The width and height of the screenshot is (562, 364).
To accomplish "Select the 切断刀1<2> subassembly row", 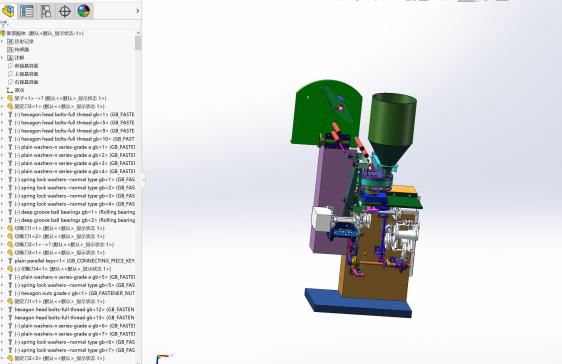I will pyautogui.click(x=56, y=236).
